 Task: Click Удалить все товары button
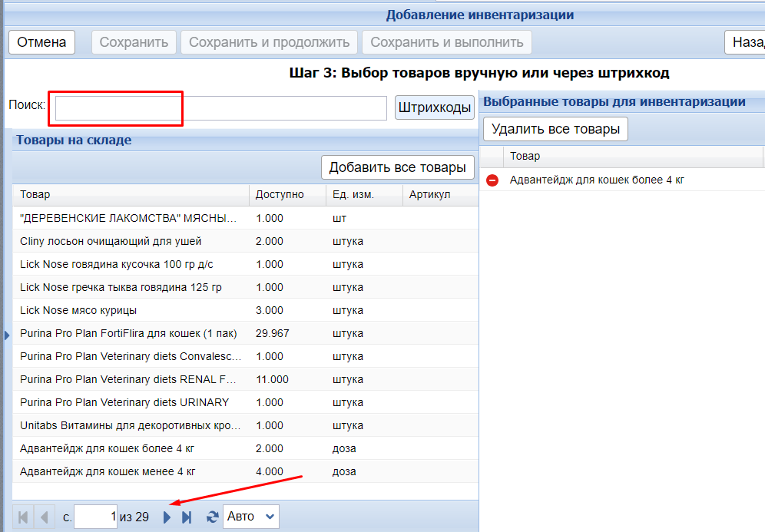point(555,129)
